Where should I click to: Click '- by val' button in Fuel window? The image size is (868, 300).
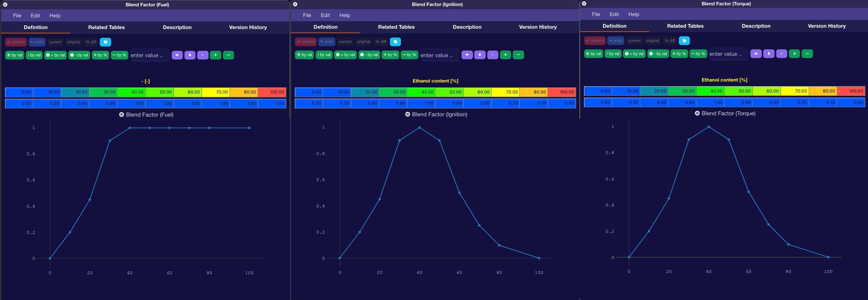click(x=79, y=55)
